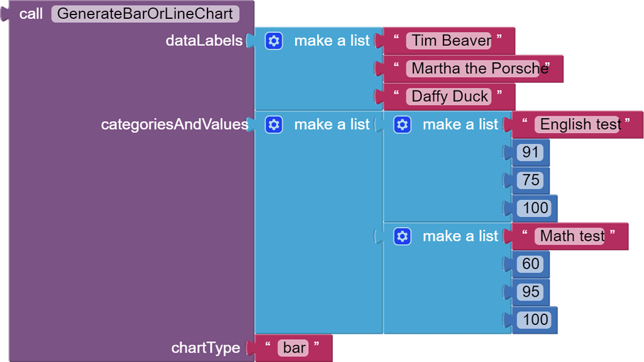The height and width of the screenshot is (362, 644).
Task: Select the Math test string block
Action: tap(569, 236)
